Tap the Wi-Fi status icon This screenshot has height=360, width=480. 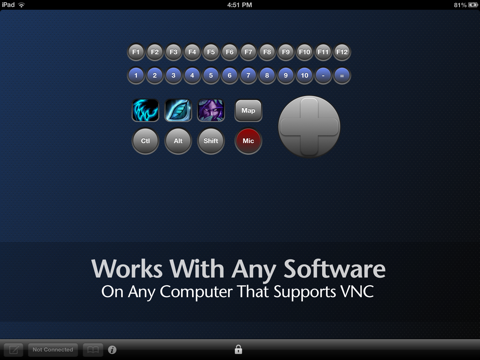(22, 5)
